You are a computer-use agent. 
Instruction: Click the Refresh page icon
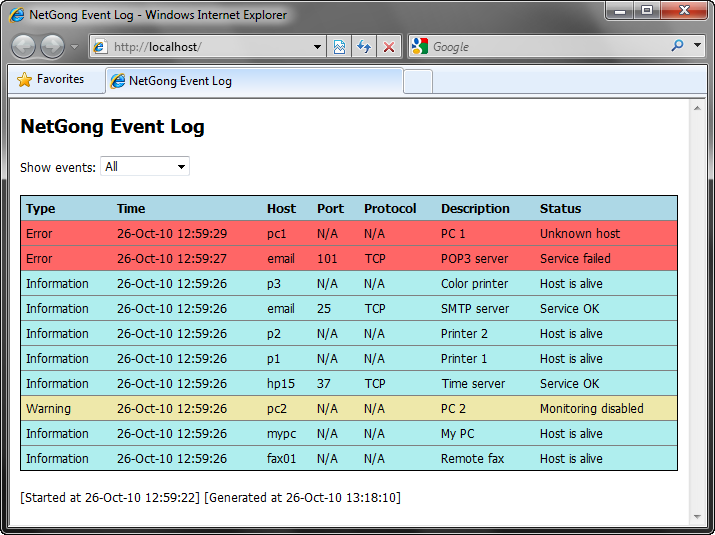click(x=364, y=47)
